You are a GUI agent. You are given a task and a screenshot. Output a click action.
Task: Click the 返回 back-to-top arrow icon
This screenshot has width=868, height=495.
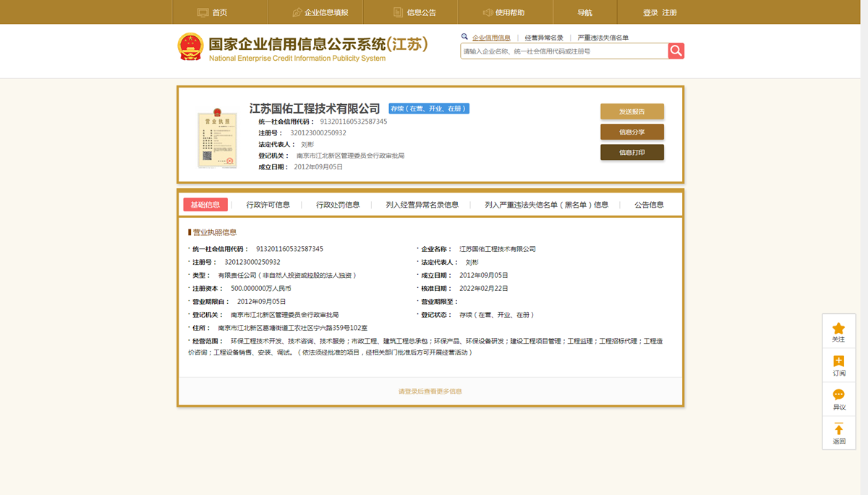pos(838,429)
